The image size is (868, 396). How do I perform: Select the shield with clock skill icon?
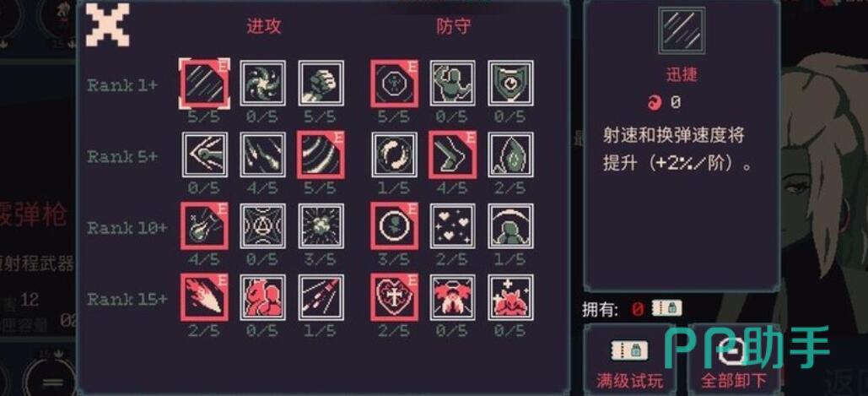pyautogui.click(x=511, y=83)
